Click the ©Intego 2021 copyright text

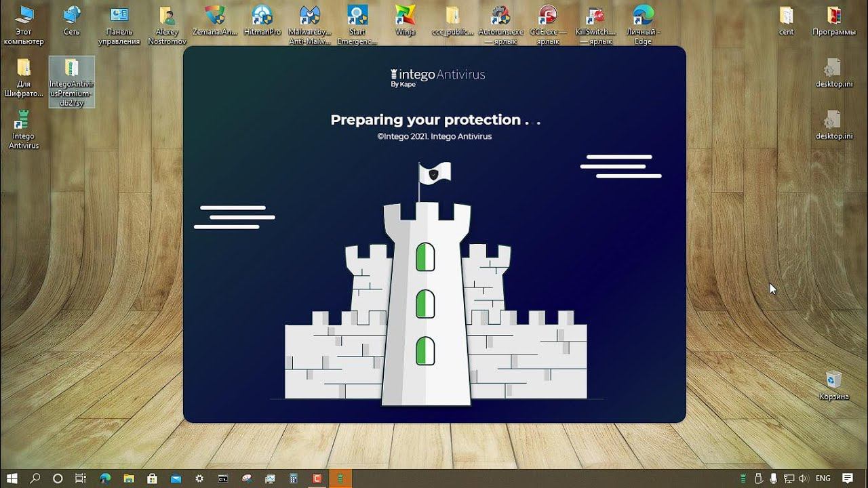[435, 136]
